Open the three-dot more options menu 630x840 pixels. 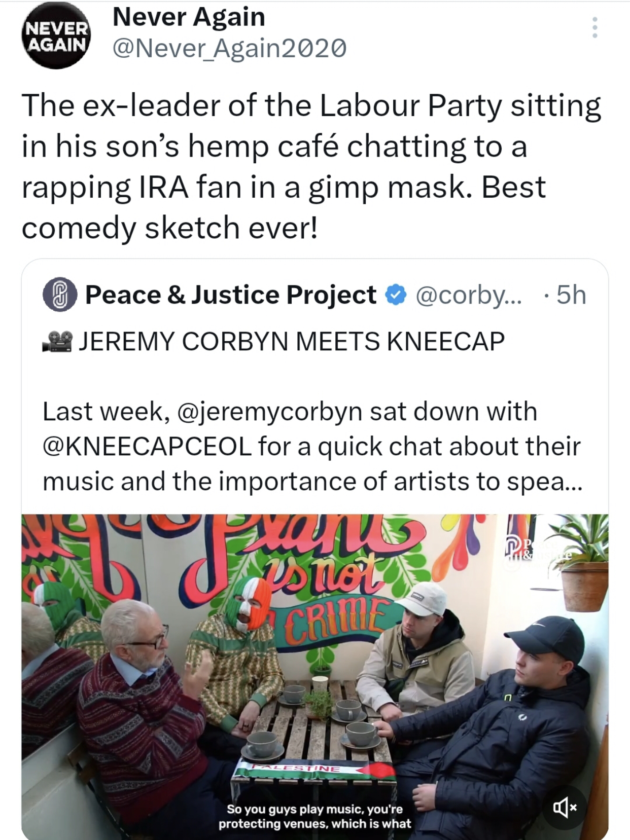point(594,27)
